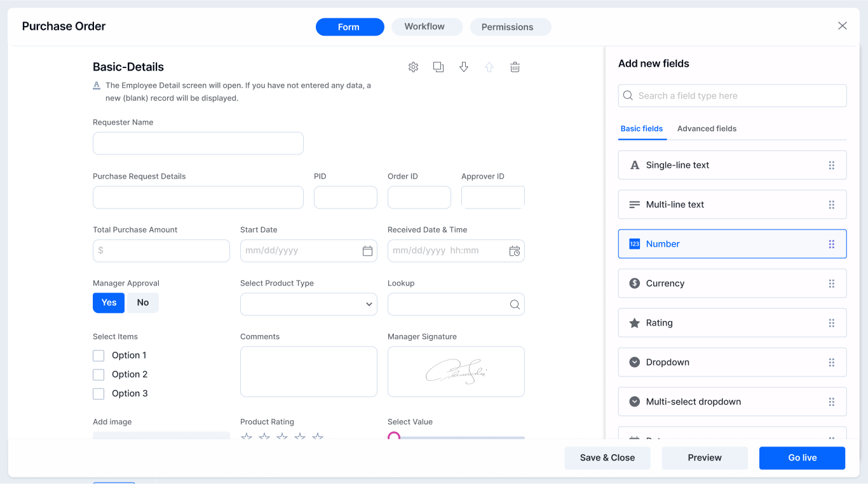Screen dimensions: 868x484
Task: Click the Purchase Order title
Action: (x=64, y=26)
